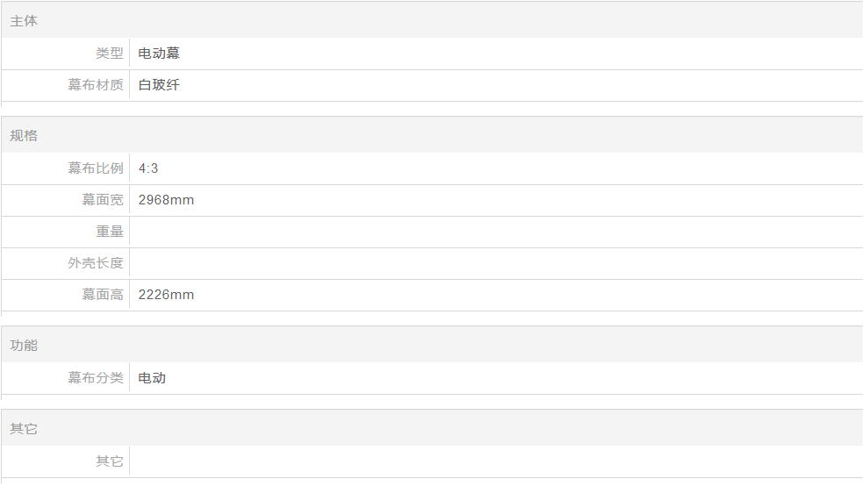Select the 幕布比例 label
The image size is (868, 493).
pyautogui.click(x=95, y=168)
